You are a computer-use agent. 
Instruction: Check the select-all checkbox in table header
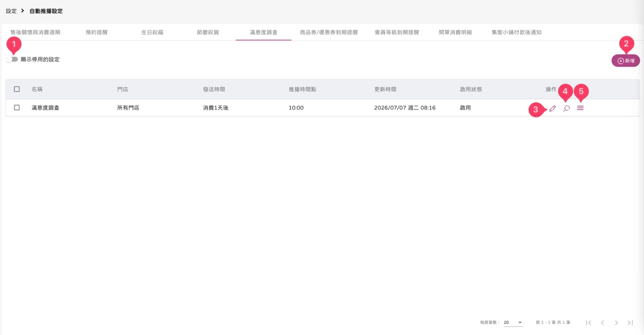pyautogui.click(x=17, y=89)
